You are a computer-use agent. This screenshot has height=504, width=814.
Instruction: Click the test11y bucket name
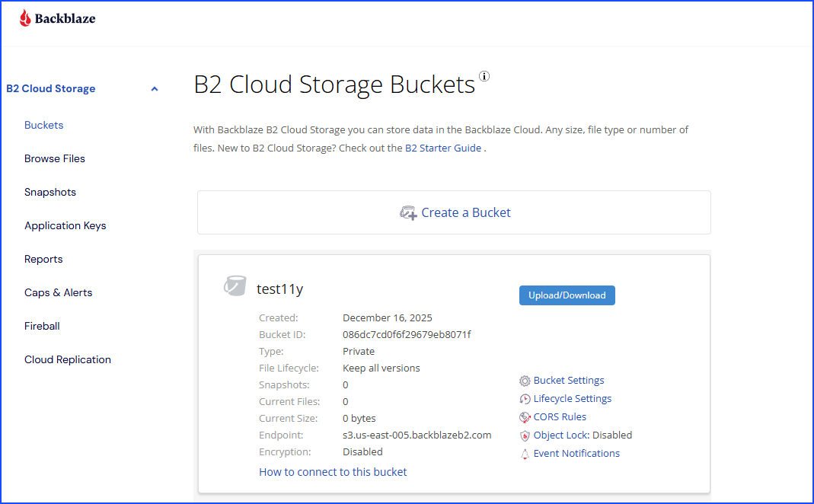[x=279, y=289]
